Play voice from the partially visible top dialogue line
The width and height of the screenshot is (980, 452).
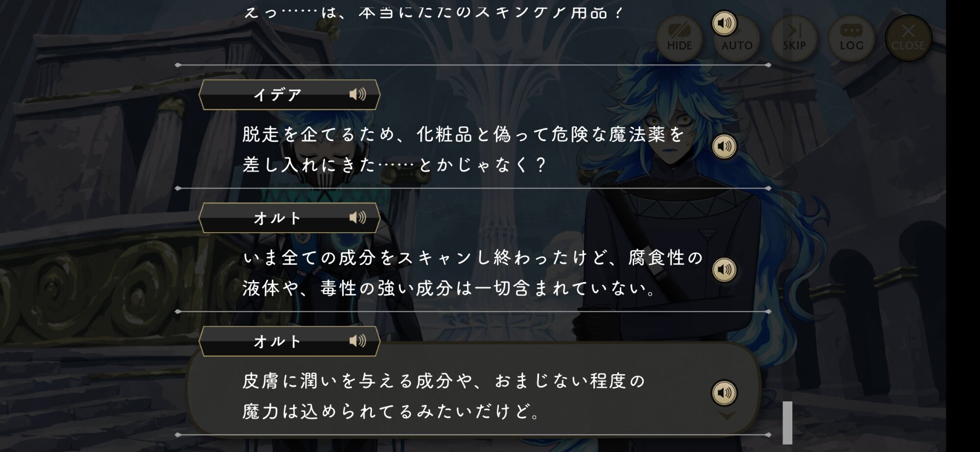coord(724,23)
